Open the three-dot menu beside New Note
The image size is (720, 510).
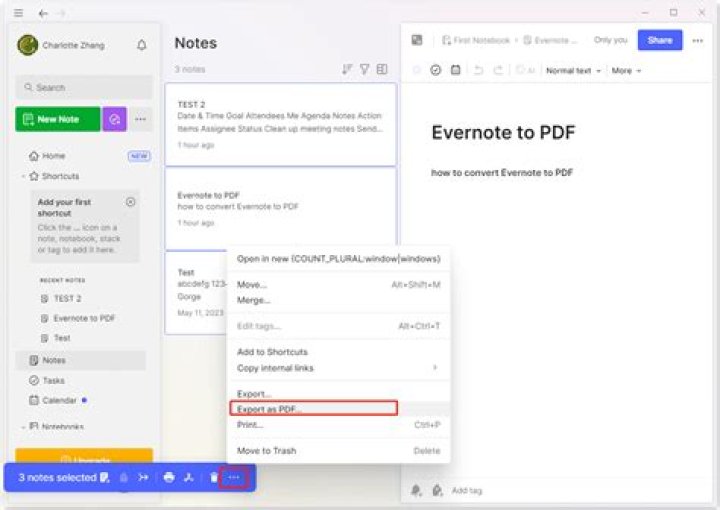141,119
